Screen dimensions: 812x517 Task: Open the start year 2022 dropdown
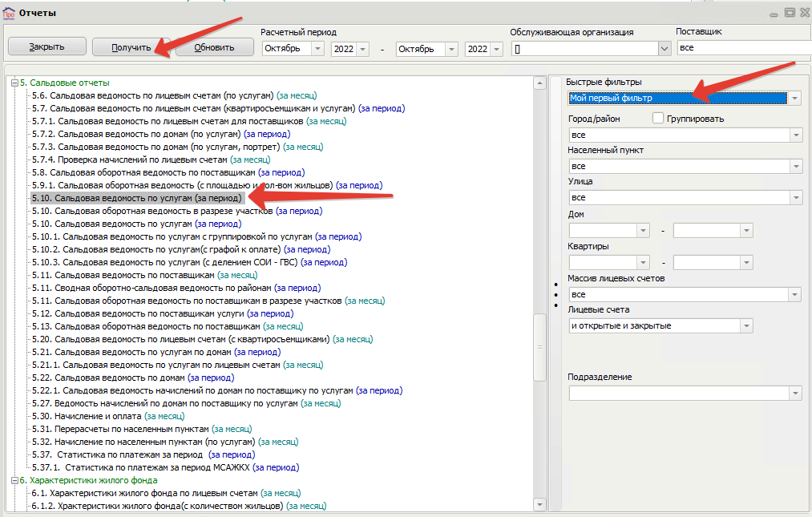362,49
